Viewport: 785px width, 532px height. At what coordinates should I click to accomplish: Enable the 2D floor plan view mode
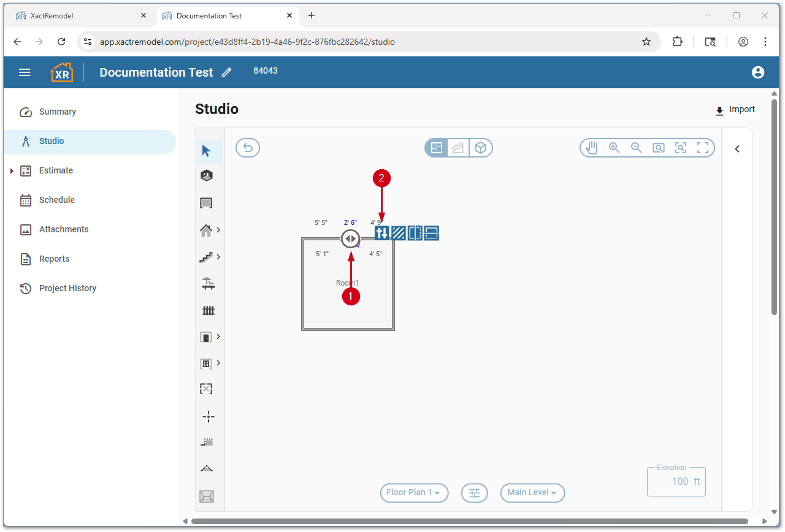coord(435,148)
